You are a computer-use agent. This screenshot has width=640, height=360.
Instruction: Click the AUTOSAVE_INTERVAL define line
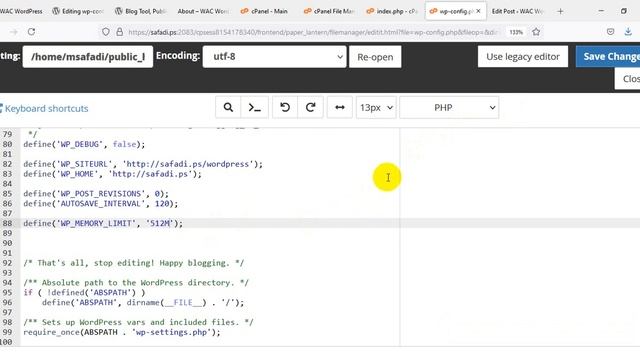(x=101, y=204)
